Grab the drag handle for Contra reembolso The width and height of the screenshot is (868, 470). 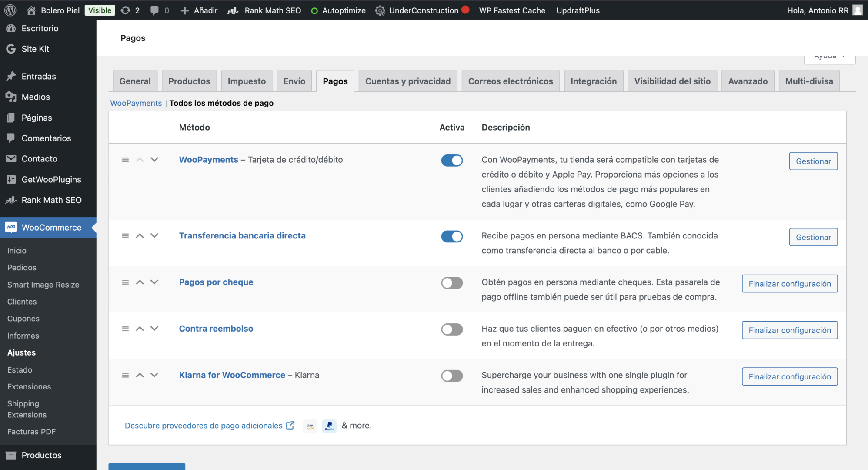coord(125,329)
